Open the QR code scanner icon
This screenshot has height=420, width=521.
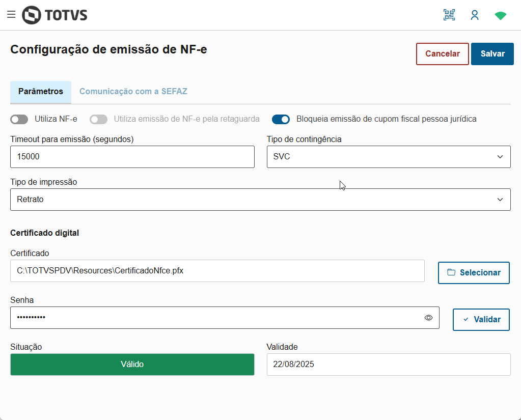449,15
